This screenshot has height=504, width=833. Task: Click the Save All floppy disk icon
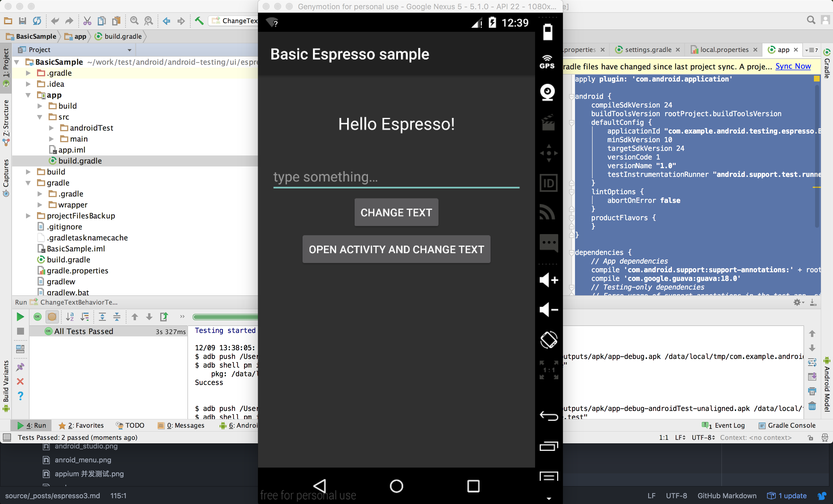point(22,21)
